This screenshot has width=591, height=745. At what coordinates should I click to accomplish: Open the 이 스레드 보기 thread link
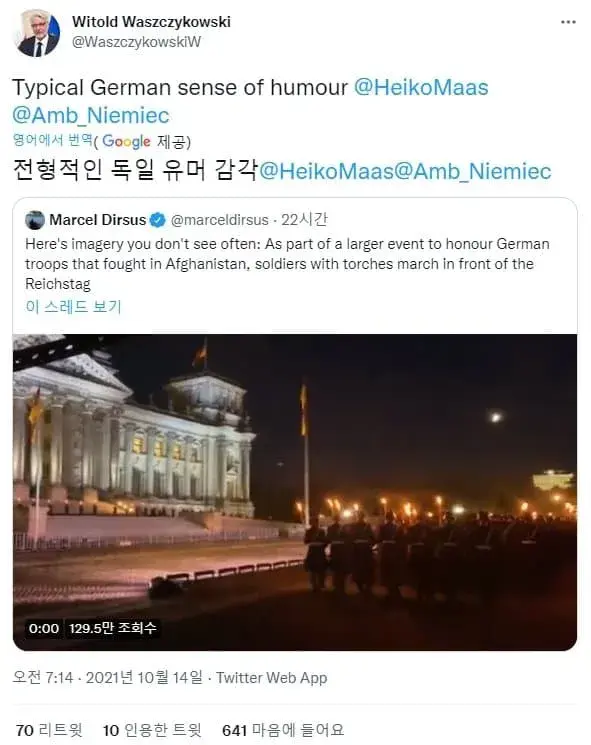74,306
